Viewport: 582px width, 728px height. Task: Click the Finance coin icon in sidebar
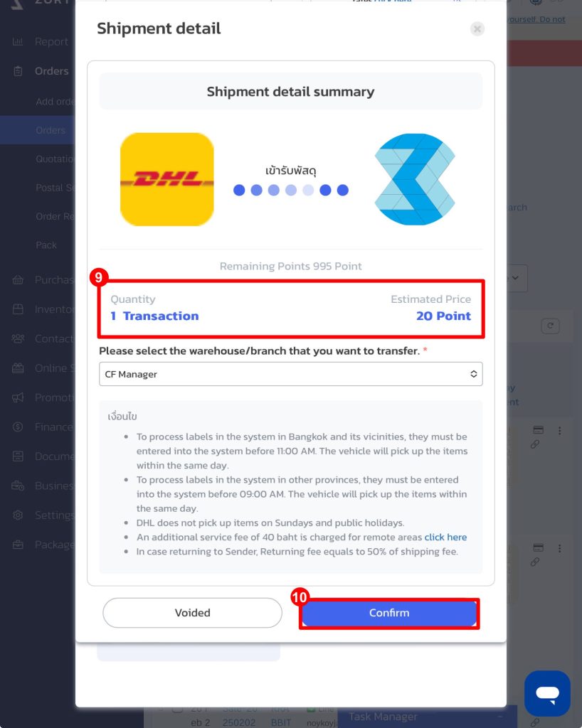[x=18, y=427]
